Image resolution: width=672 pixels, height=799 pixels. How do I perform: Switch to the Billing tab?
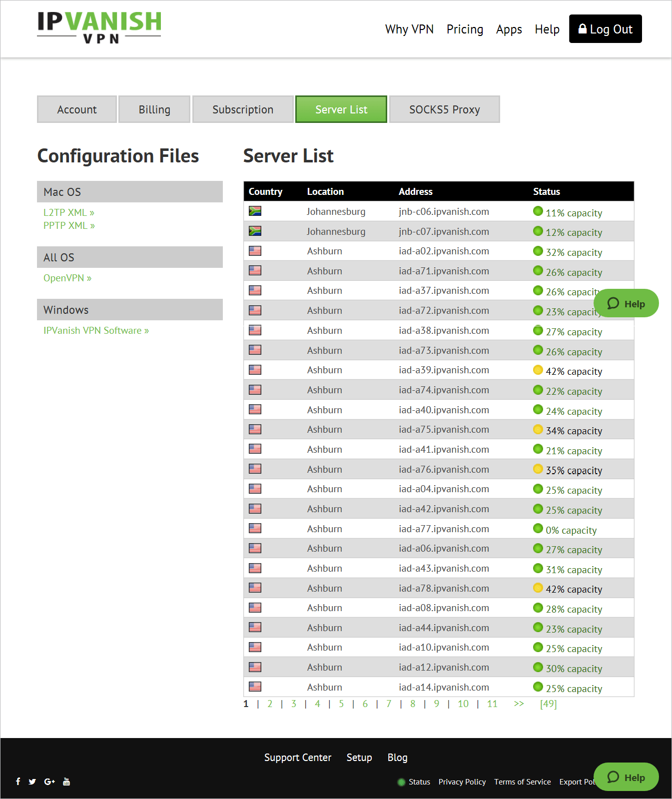[154, 109]
